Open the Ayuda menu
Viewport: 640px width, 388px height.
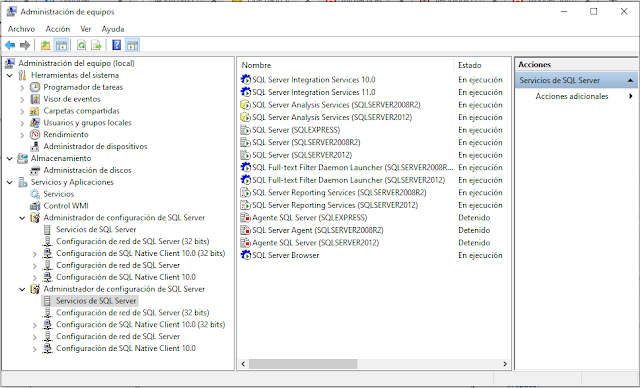point(113,29)
